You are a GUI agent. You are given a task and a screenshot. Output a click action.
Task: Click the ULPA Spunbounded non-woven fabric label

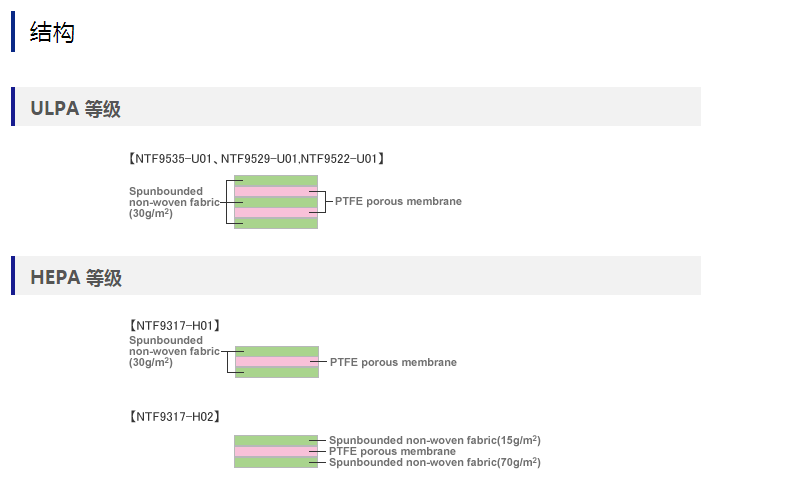[166, 201]
